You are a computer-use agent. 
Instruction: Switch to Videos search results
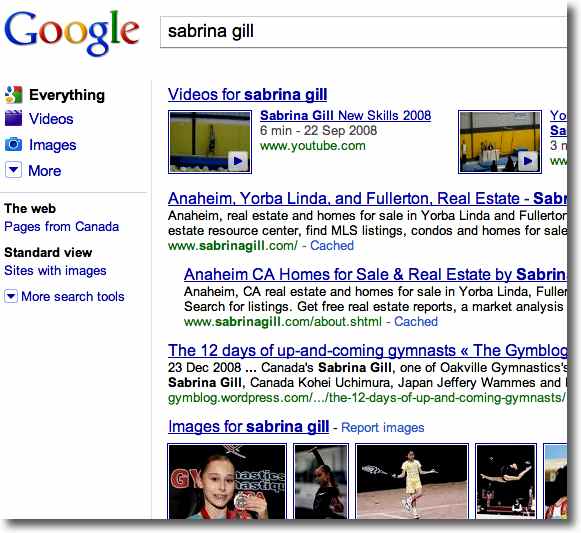point(51,119)
